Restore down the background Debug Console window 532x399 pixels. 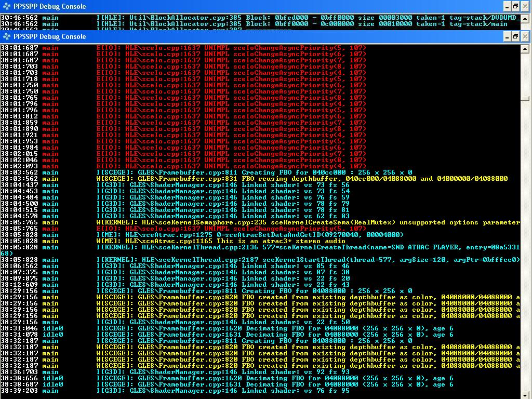point(516,6)
